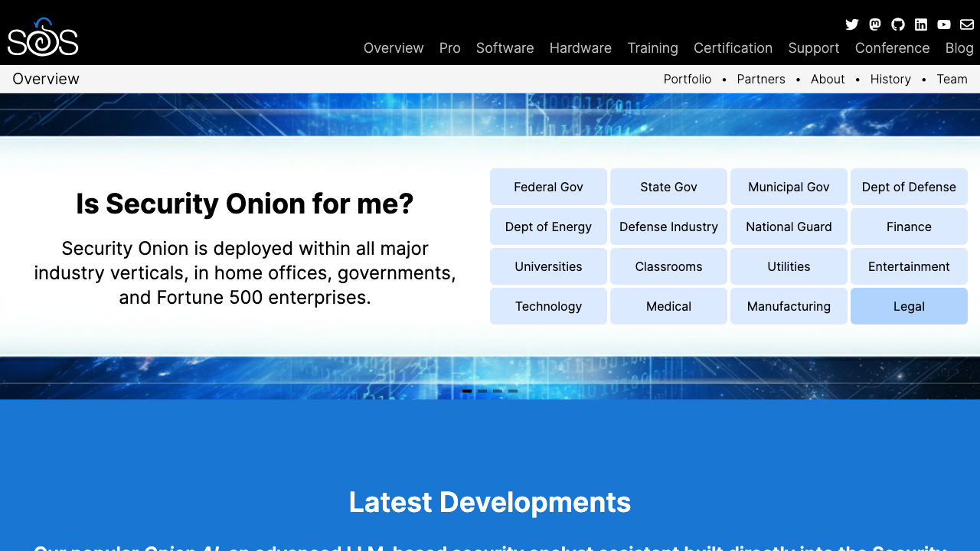Click the 'Is Security Onion for me?' heading
The height and width of the screenshot is (551, 980).
coord(245,204)
